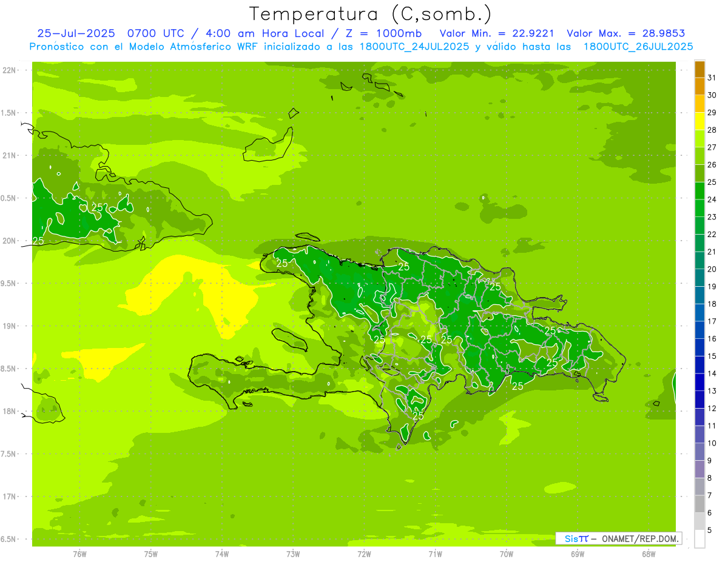Click the 18N latitude axis label
728x562 pixels.
point(10,411)
